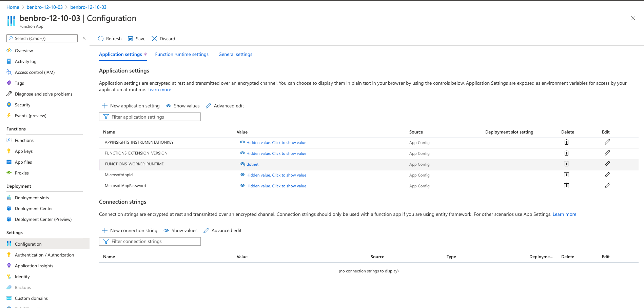Delete the FUNCTIONS_WORKER_RUNTIME setting
644x308 pixels.
pyautogui.click(x=566, y=164)
